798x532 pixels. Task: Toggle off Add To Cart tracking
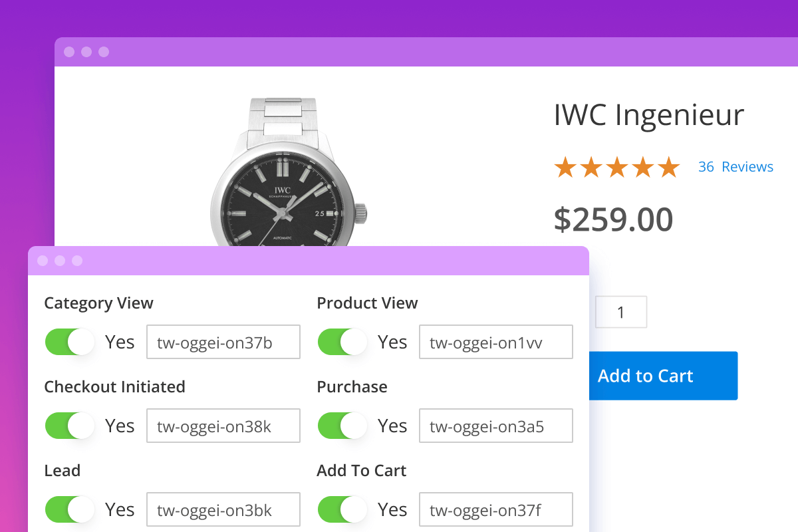pyautogui.click(x=342, y=509)
